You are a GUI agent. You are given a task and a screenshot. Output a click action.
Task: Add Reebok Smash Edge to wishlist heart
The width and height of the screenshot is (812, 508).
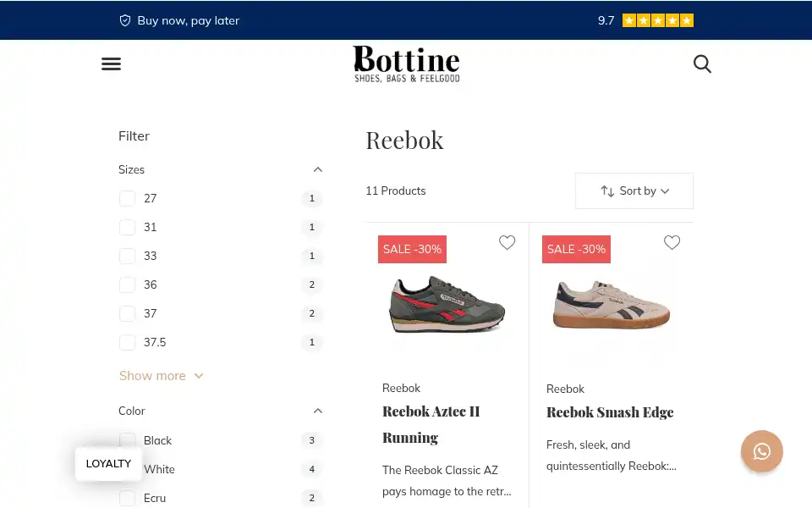pyautogui.click(x=672, y=242)
